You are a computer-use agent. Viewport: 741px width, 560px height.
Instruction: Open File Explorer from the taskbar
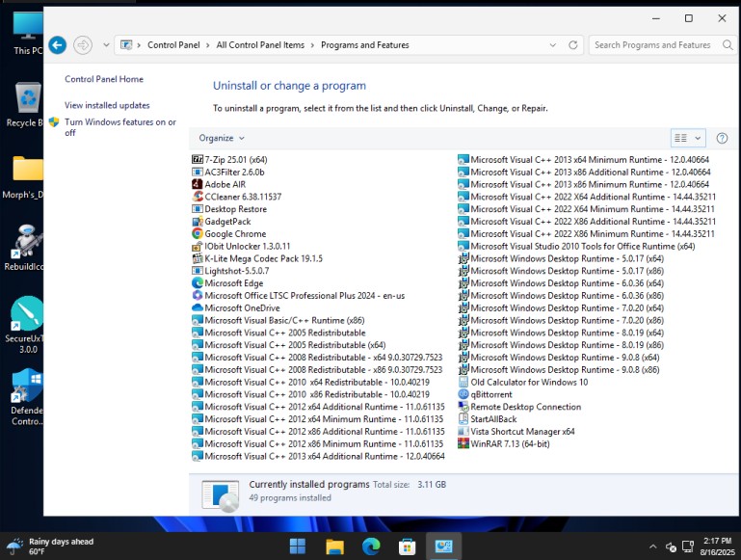pos(334,547)
